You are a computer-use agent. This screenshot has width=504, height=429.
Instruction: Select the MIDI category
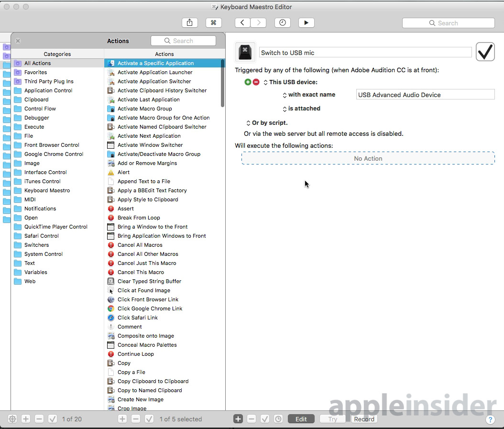[x=57, y=199]
